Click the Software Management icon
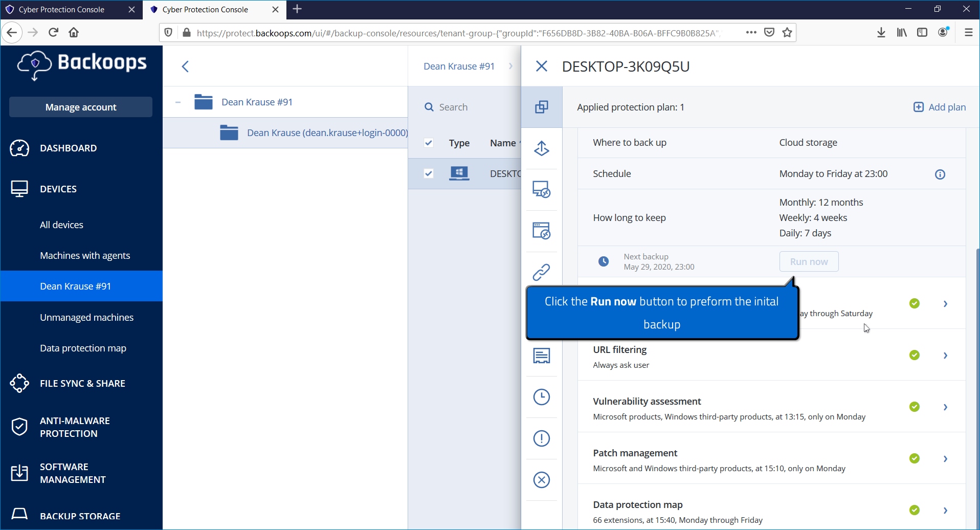This screenshot has width=980, height=530. point(19,473)
